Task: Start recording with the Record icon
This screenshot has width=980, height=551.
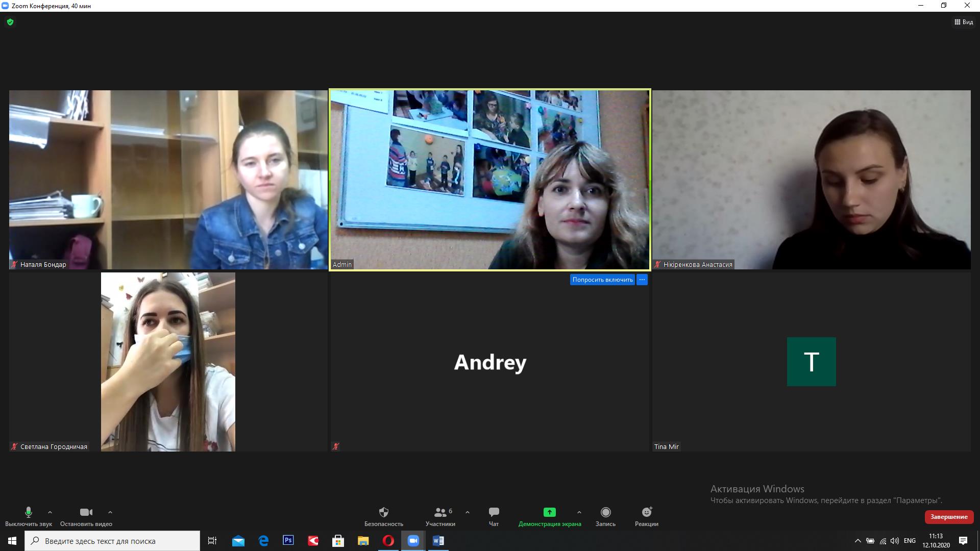Action: [605, 512]
